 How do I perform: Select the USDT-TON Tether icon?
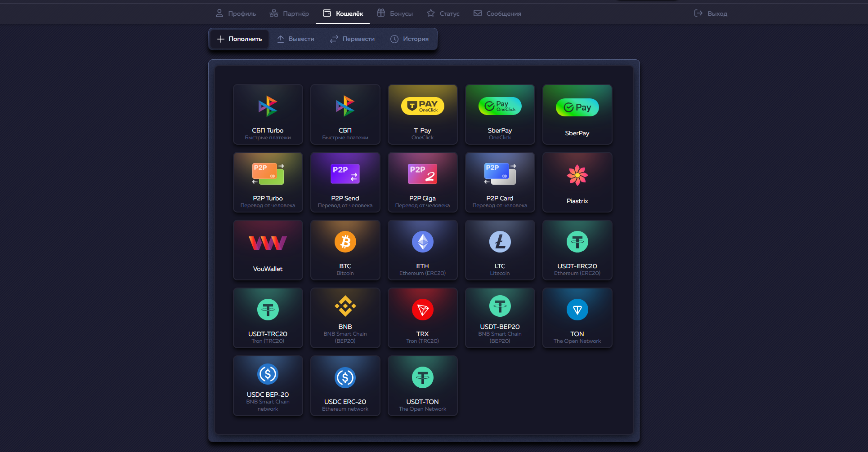coord(423,377)
